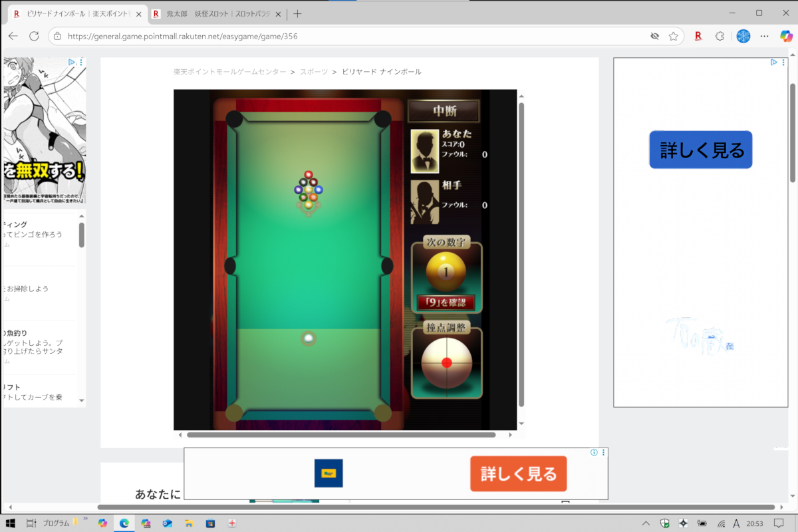Open a new browser tab
798x532 pixels.
pos(297,13)
